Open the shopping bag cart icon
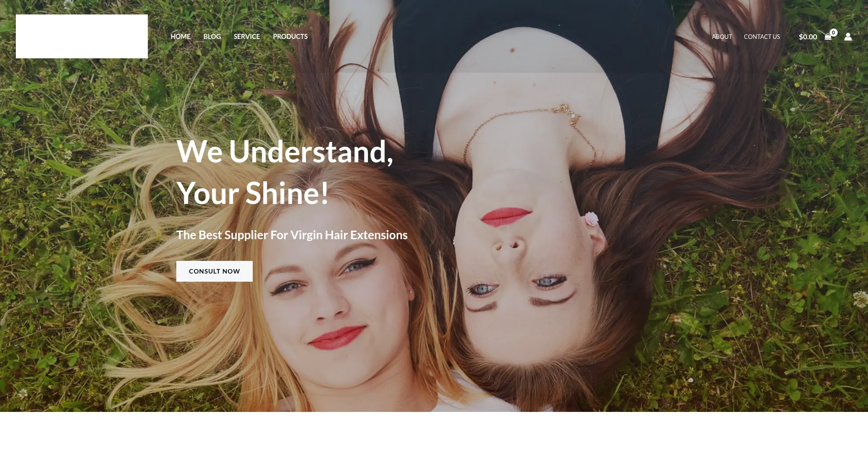The height and width of the screenshot is (449, 868). click(828, 37)
